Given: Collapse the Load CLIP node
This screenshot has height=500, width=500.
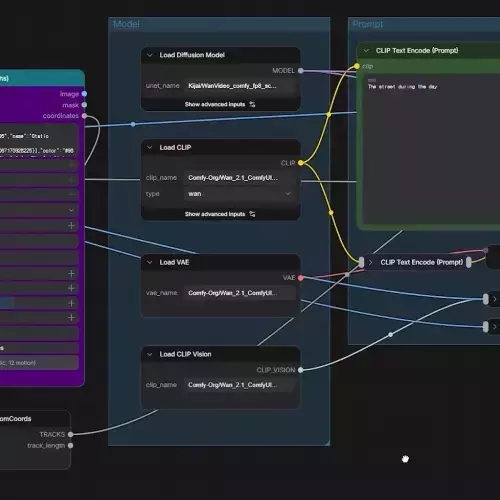Looking at the screenshot, I should point(150,147).
